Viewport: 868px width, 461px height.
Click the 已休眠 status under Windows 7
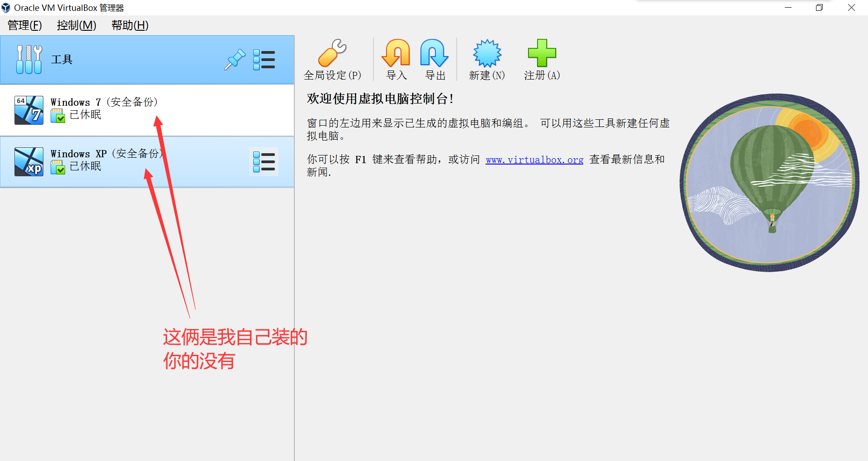[85, 115]
